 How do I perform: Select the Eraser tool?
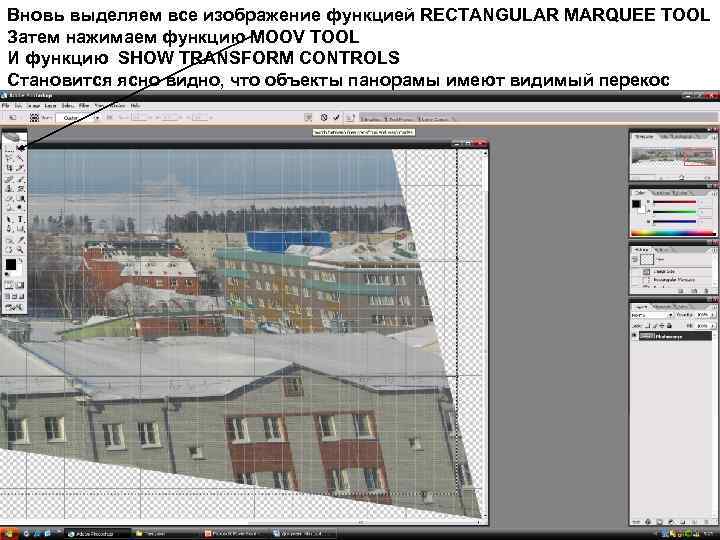click(9, 198)
